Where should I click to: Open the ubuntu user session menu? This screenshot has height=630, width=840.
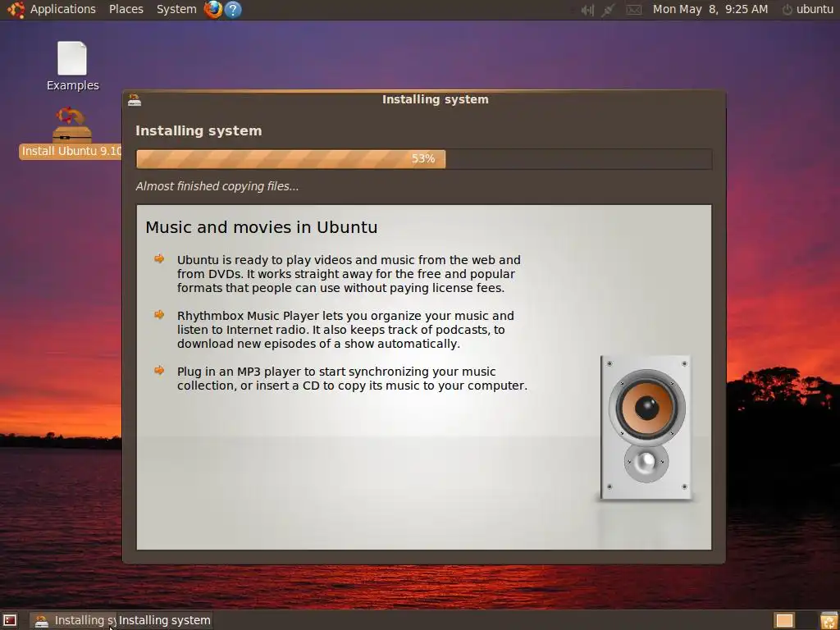point(808,9)
